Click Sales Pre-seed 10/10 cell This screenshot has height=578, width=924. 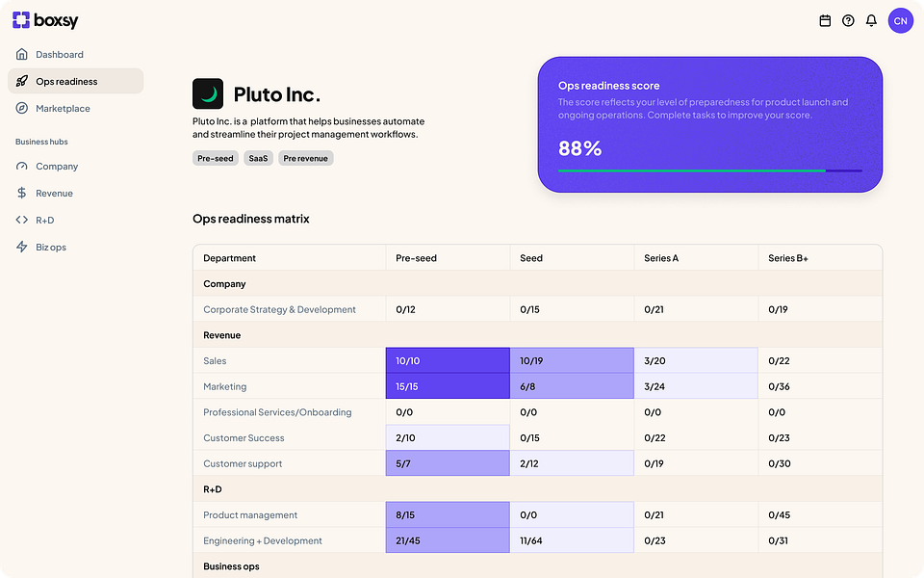click(x=448, y=361)
